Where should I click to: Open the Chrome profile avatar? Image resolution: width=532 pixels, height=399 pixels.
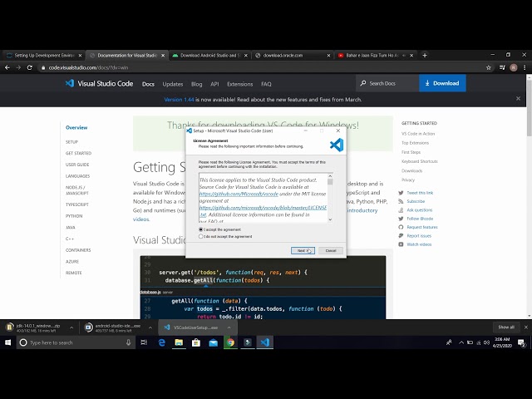pos(514,67)
